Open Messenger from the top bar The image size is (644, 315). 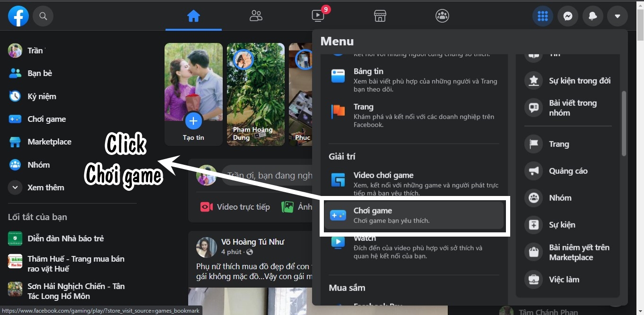568,16
